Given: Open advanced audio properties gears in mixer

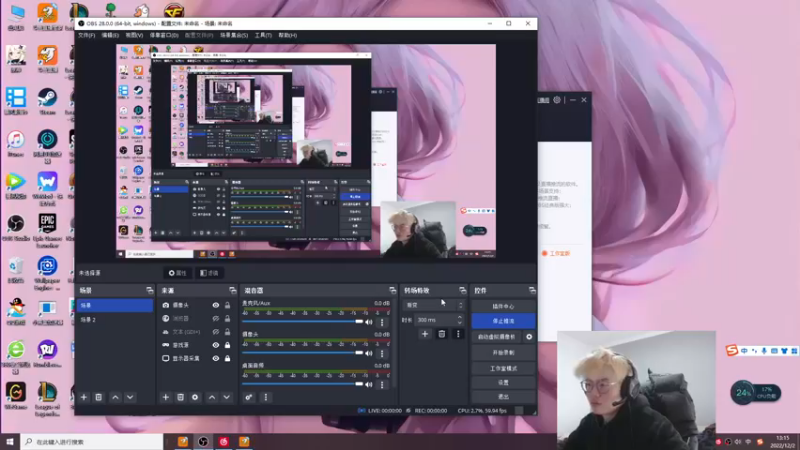Looking at the screenshot, I should (248, 397).
